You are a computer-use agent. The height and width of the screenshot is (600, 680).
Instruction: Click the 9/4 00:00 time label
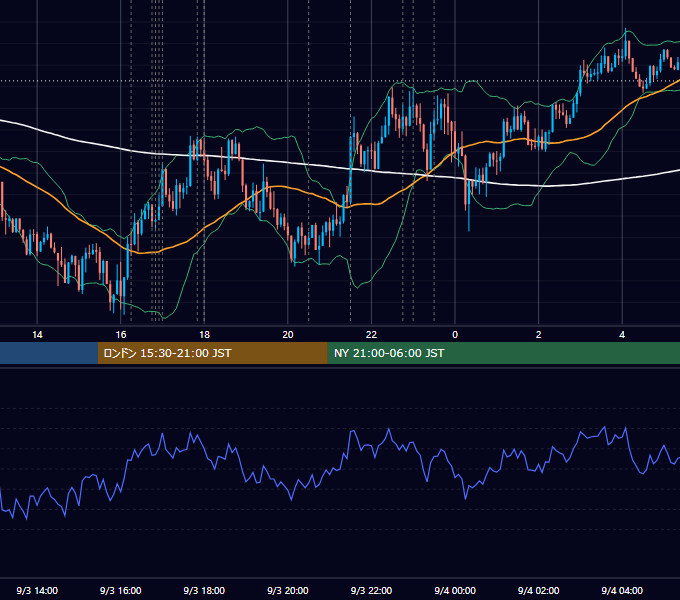[x=455, y=591]
